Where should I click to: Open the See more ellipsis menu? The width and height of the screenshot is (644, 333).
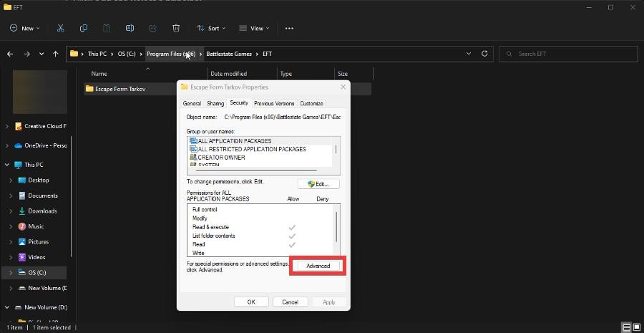pyautogui.click(x=289, y=29)
